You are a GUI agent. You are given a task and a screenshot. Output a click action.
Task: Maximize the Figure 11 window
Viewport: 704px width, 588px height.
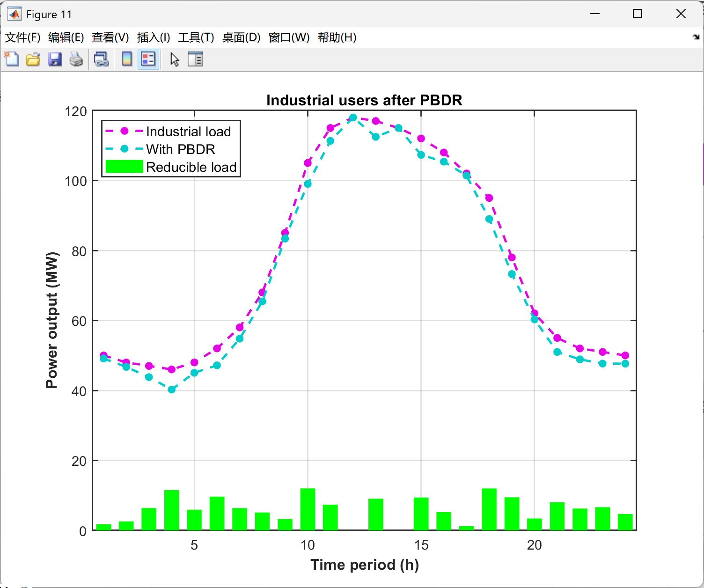638,14
